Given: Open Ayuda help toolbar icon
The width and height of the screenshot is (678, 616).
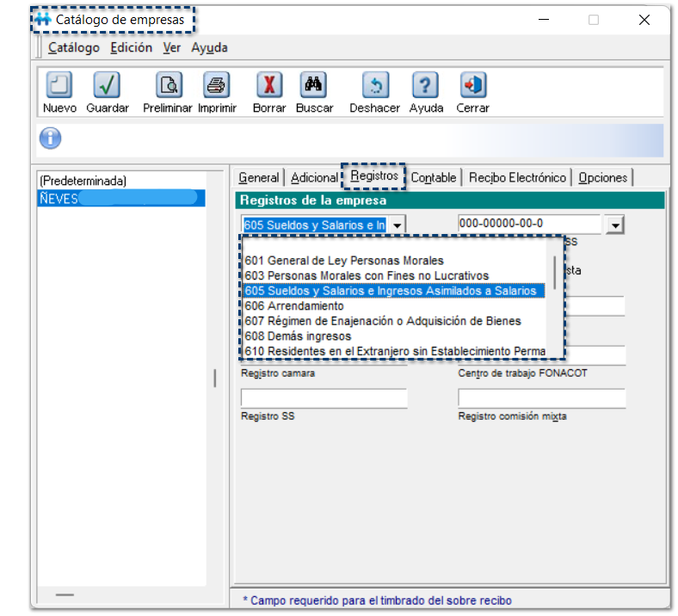Looking at the screenshot, I should (426, 85).
